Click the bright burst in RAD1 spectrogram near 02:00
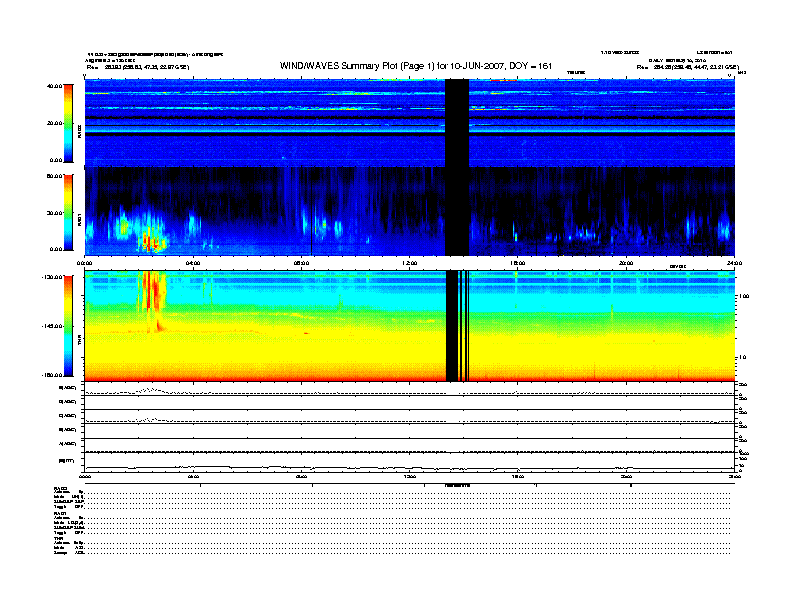 click(152, 241)
